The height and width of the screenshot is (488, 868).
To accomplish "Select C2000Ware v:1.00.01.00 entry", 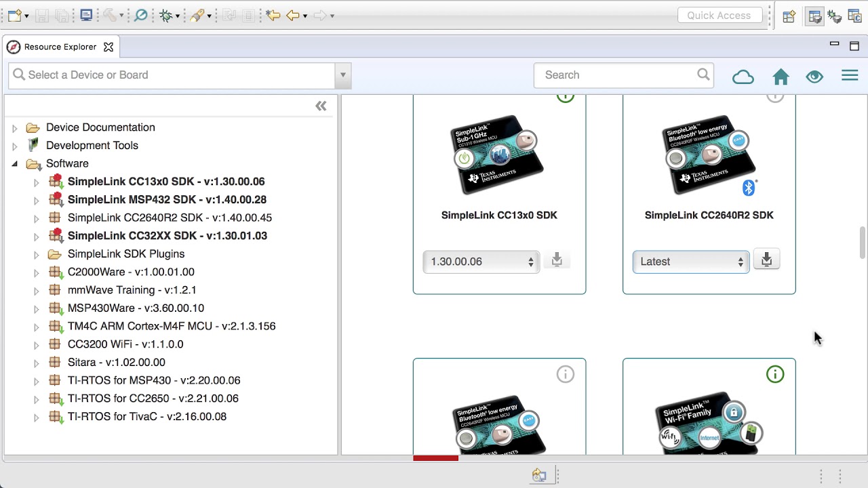I will point(131,272).
